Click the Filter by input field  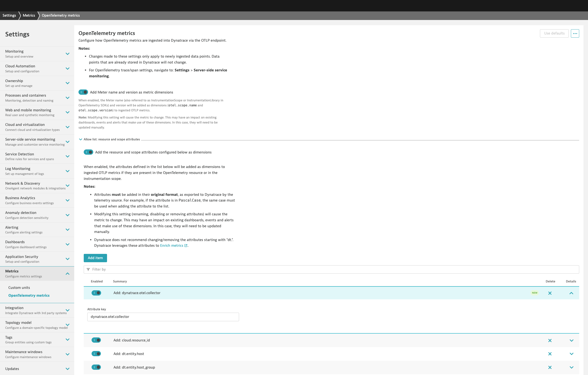click(331, 269)
